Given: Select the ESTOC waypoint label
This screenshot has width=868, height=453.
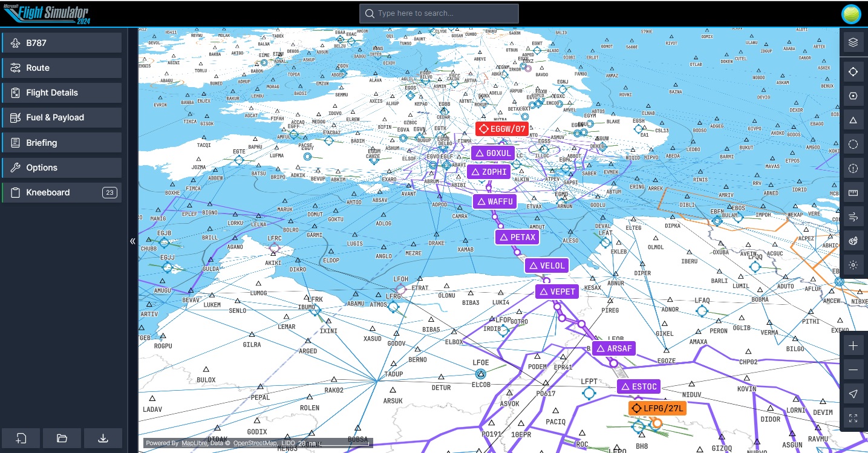Looking at the screenshot, I should coord(639,386).
